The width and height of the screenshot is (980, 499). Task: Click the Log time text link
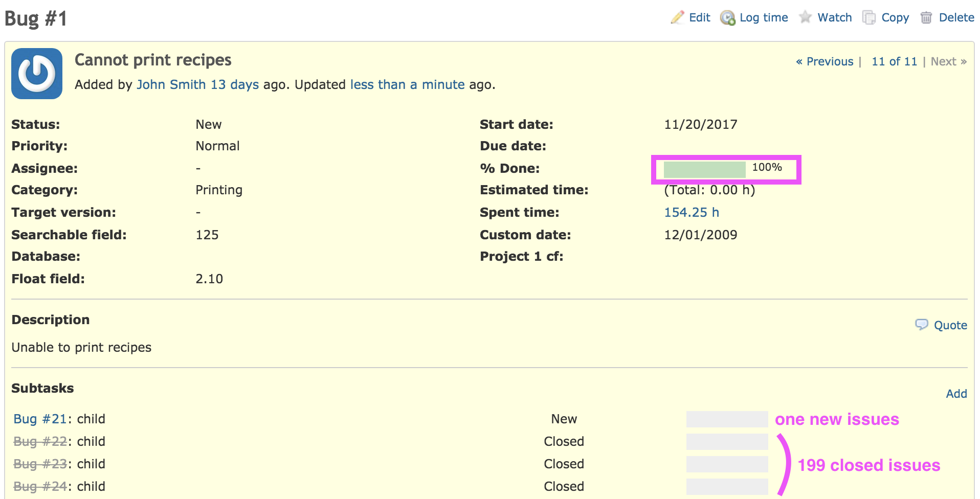[x=764, y=17]
